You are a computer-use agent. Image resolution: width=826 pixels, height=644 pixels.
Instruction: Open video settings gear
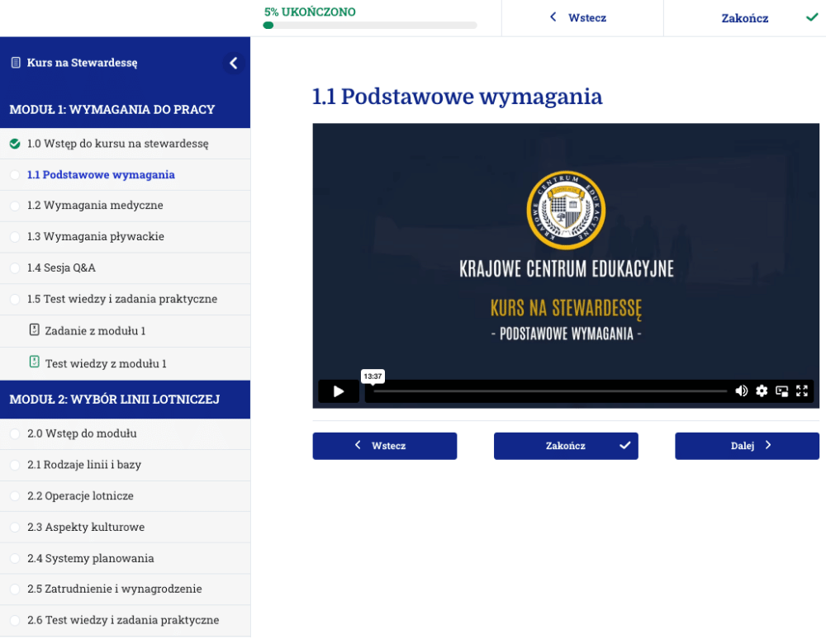click(762, 391)
